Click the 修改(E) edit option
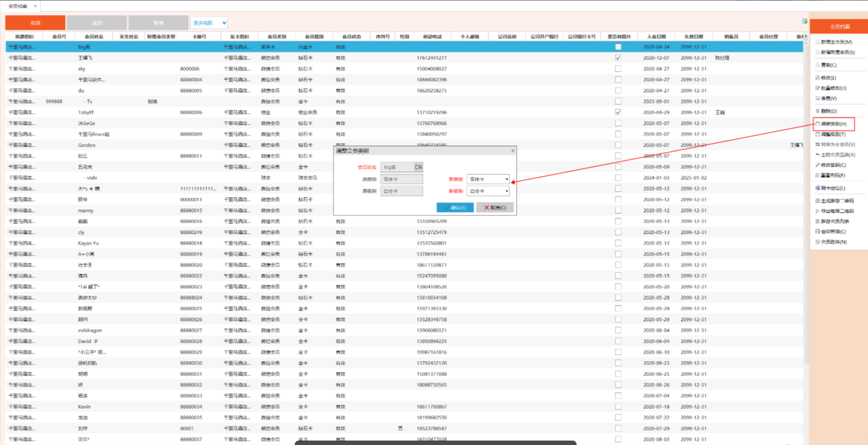The image size is (868, 445). (828, 78)
